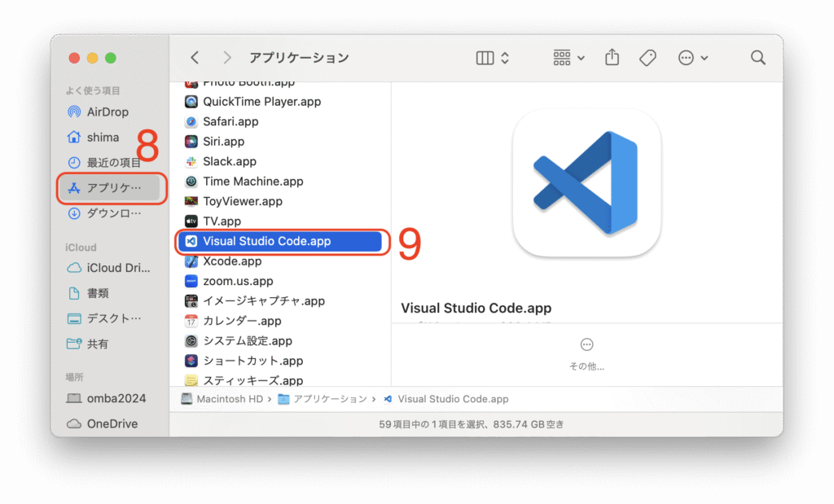Image resolution: width=834 pixels, height=504 pixels.
Task: Select QuickTime Player.app icon
Action: [x=191, y=102]
